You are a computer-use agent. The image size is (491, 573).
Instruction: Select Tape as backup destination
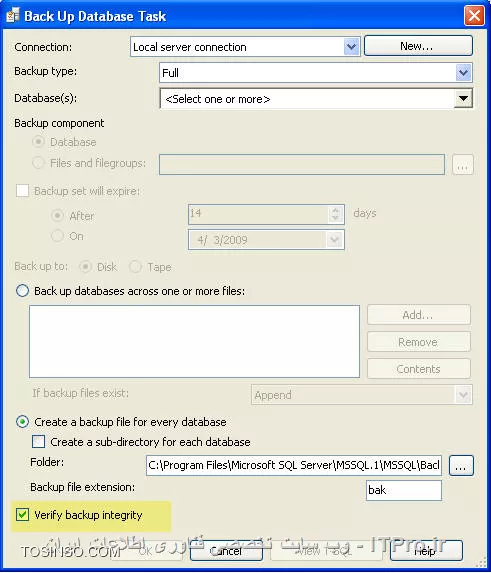point(135,267)
